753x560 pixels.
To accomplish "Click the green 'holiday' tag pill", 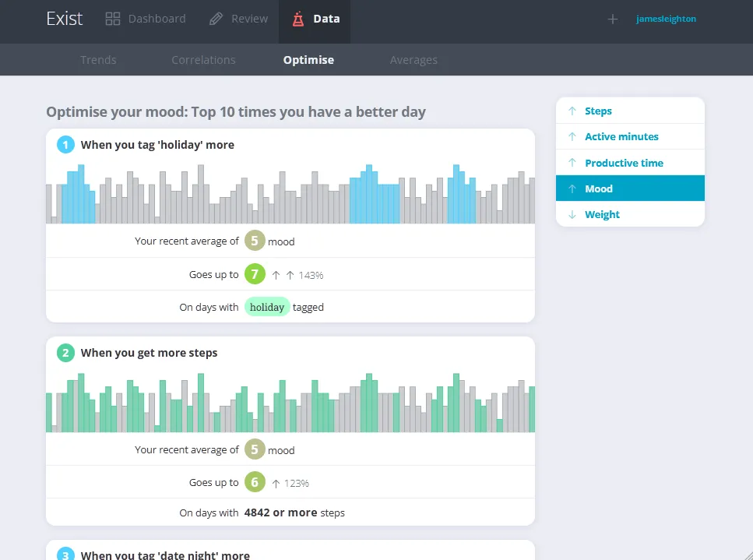I will (267, 307).
